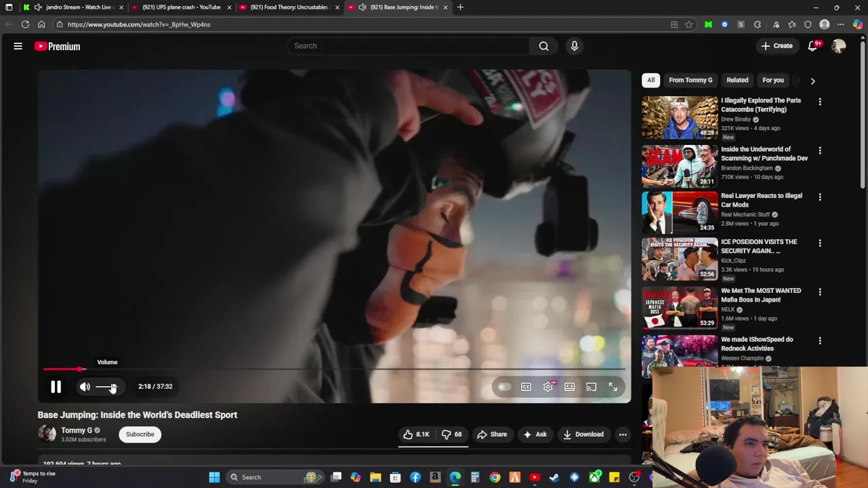Open options for ICE POSEIDON video
Screen dimensions: 868x488
pos(820,243)
